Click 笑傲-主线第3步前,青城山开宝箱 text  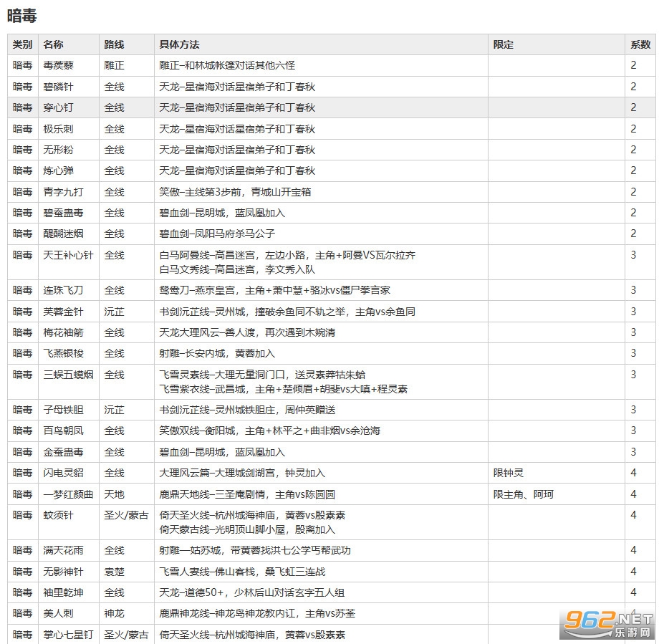pos(235,192)
